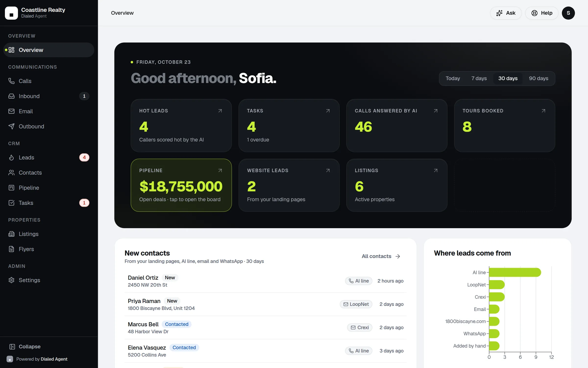The height and width of the screenshot is (368, 588).
Task: Open Listings under Properties
Action: coord(49,234)
